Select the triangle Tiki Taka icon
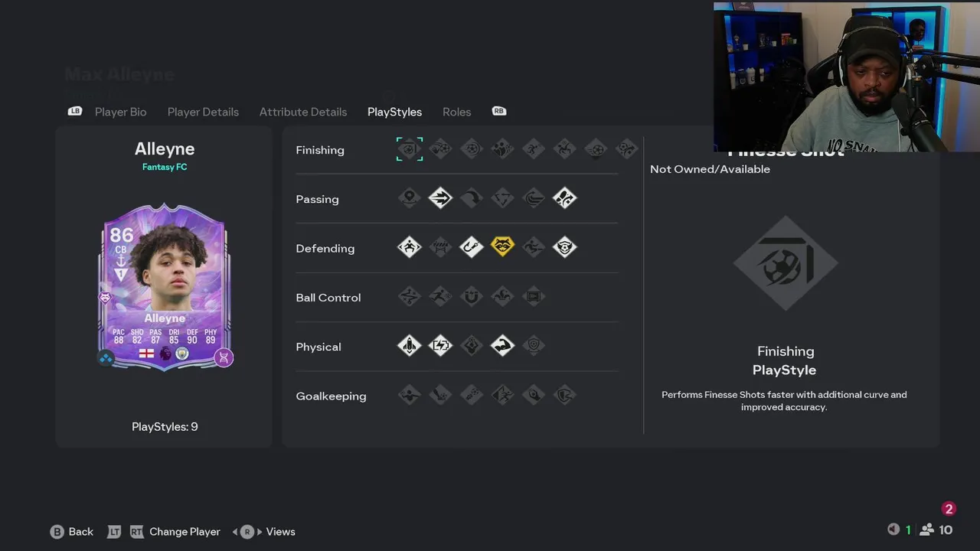980x551 pixels. coord(502,198)
